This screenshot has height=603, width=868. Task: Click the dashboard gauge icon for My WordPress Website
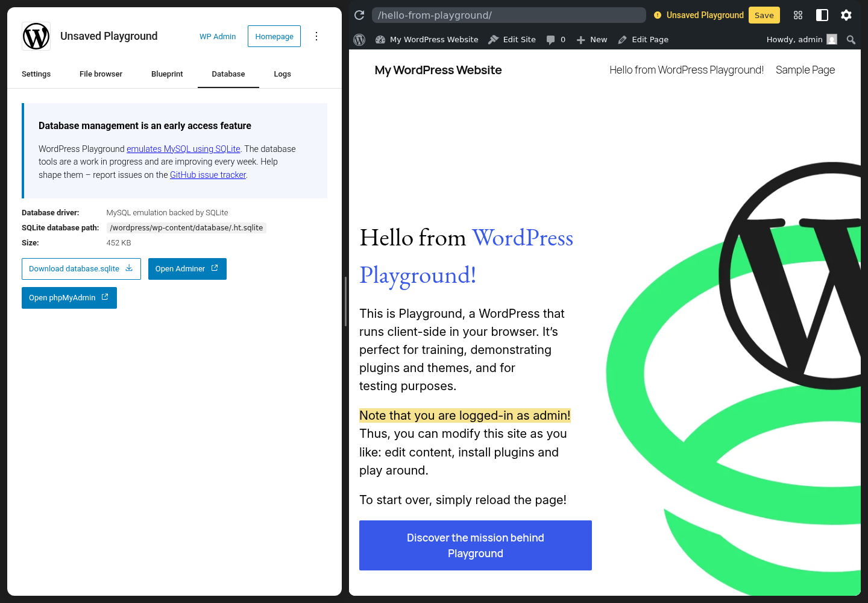pyautogui.click(x=380, y=40)
